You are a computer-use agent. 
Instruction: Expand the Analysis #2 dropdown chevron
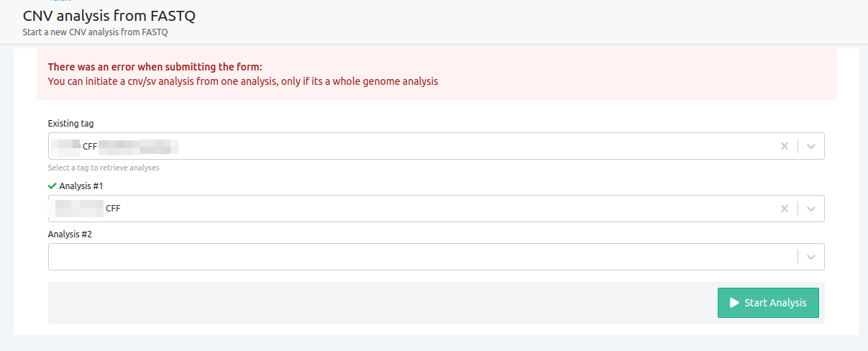click(x=811, y=257)
